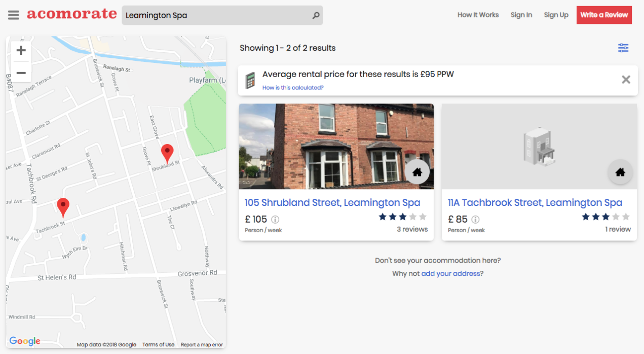Click house icon on Shrubland Street card
This screenshot has height=354, width=644.
(417, 172)
